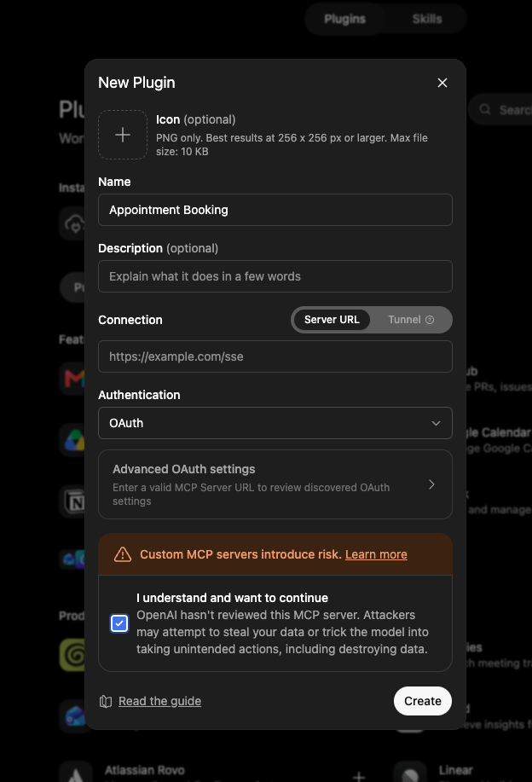Close the New Plugin dialog
Viewport: 532px width, 782px height.
(442, 83)
